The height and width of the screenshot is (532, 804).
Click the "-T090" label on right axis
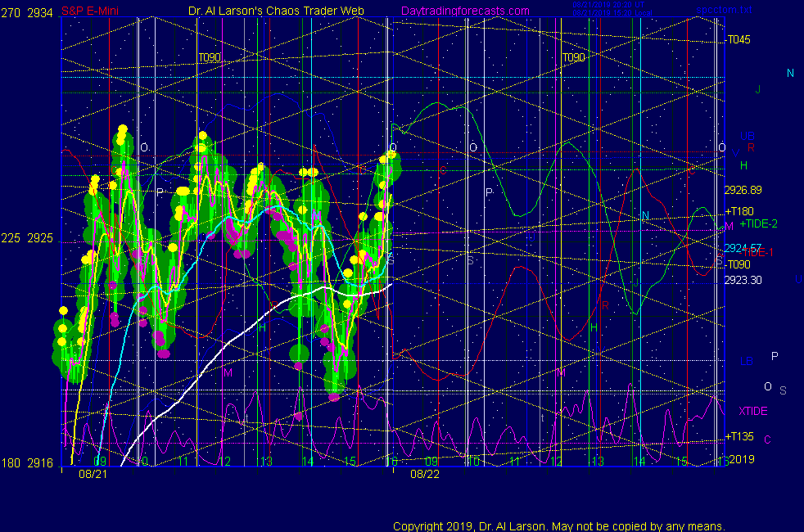pos(738,264)
